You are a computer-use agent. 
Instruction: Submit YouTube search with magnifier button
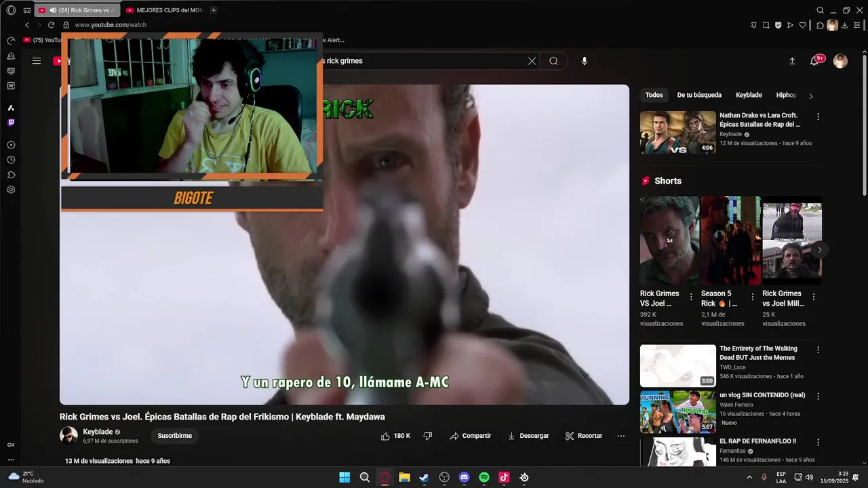(554, 61)
